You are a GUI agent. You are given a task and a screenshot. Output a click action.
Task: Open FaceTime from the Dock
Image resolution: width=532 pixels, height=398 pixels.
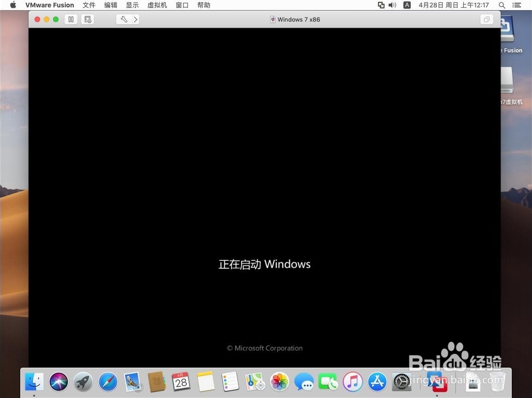[328, 382]
